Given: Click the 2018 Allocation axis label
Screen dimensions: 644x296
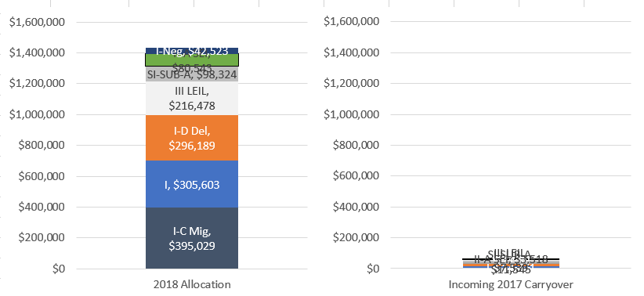Looking at the screenshot, I should [x=192, y=284].
